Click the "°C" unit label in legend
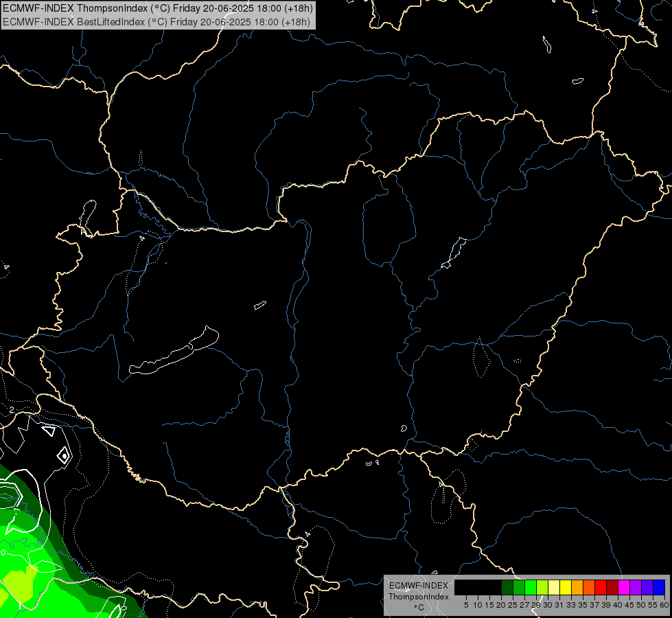This screenshot has height=618, width=672. (419, 608)
